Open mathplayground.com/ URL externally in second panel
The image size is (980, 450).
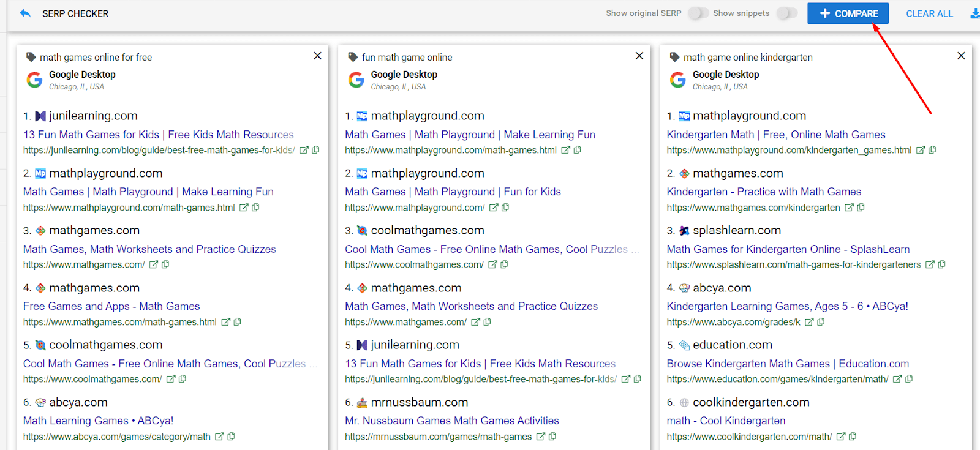coord(494,208)
